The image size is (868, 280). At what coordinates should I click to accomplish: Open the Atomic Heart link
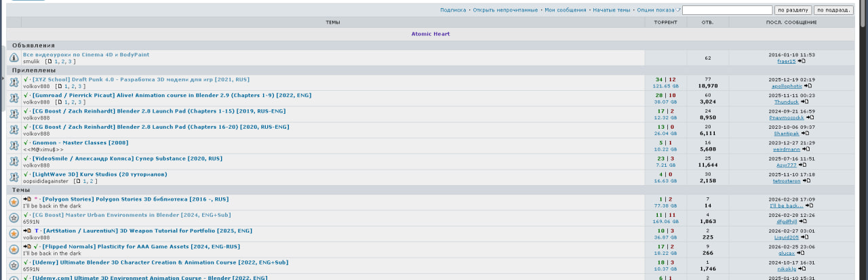pos(430,34)
